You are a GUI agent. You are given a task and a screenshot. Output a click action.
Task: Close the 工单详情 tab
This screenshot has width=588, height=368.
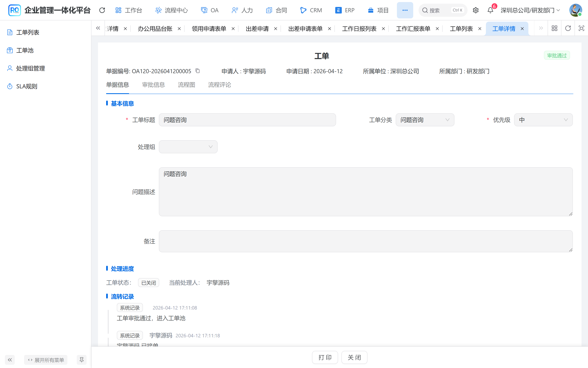tap(522, 29)
